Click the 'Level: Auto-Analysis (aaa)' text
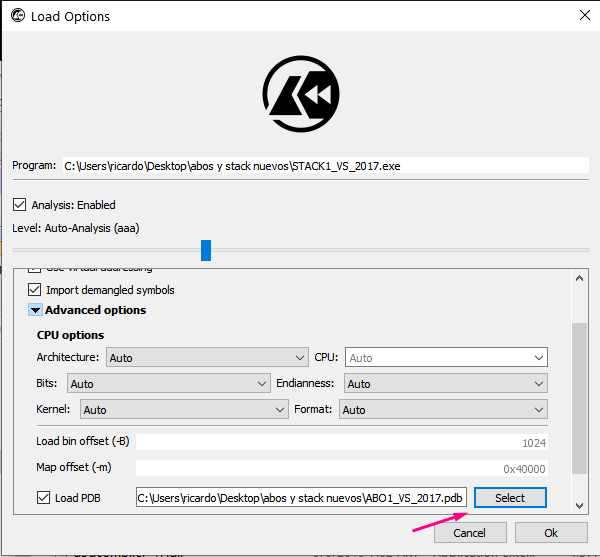The width and height of the screenshot is (600, 557). 76,228
